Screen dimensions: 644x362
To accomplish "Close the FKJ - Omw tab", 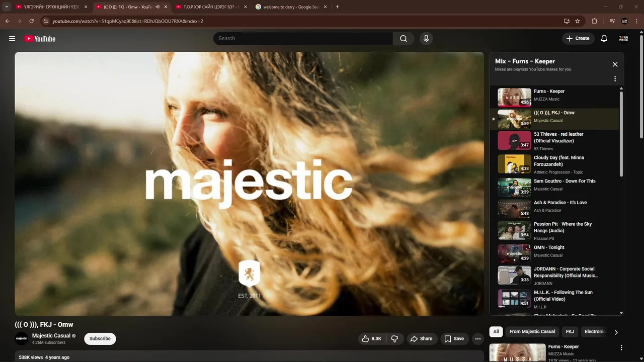I will tap(166, 7).
